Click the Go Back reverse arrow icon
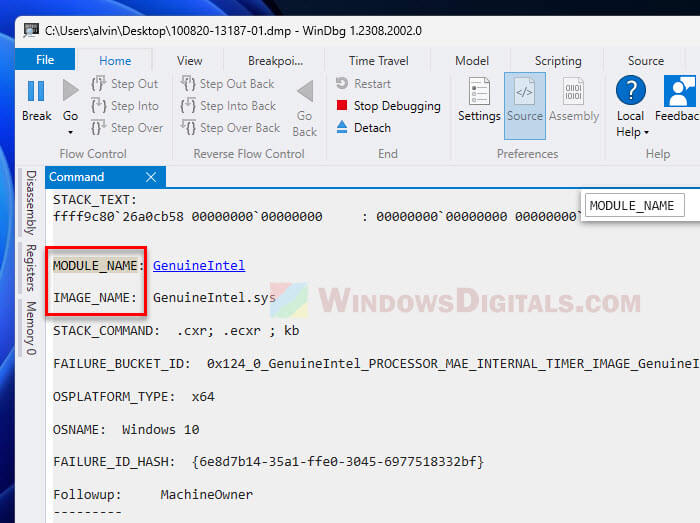The height and width of the screenshot is (523, 700). [x=305, y=91]
